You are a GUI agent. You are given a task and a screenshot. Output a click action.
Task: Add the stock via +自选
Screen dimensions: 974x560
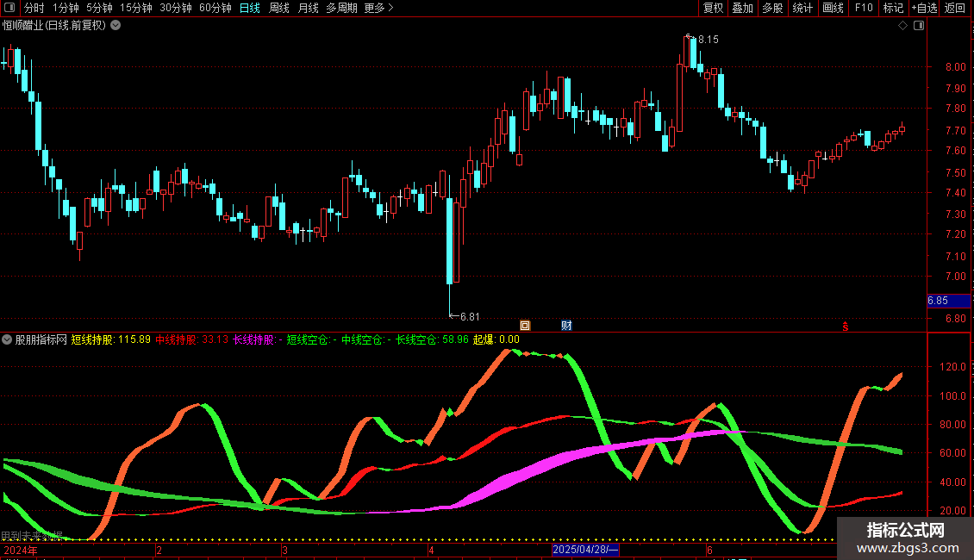coord(924,8)
